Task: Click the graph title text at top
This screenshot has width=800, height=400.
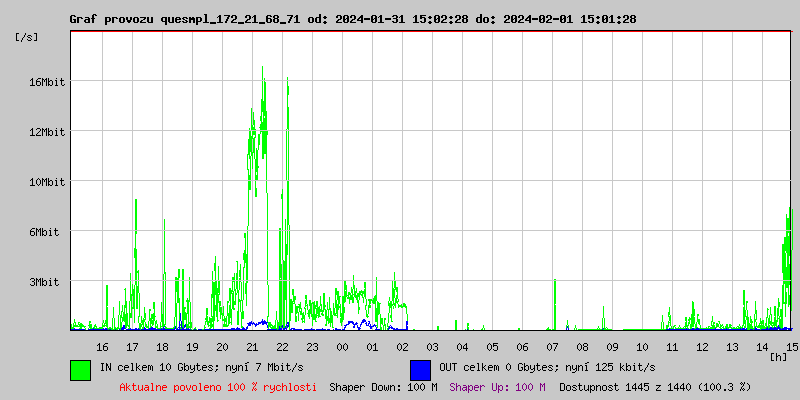Action: click(352, 19)
